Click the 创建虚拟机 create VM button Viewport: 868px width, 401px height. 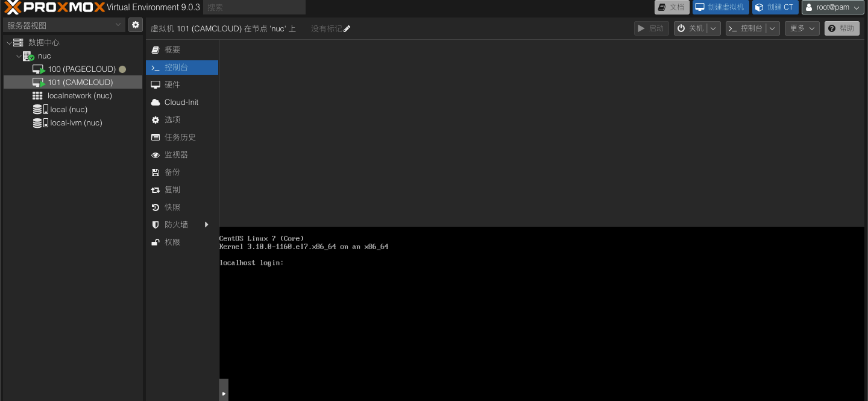(x=721, y=7)
